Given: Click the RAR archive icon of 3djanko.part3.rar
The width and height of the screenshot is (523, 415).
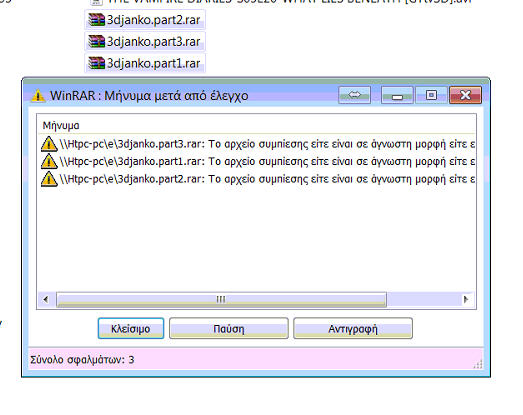Looking at the screenshot, I should coord(96,42).
